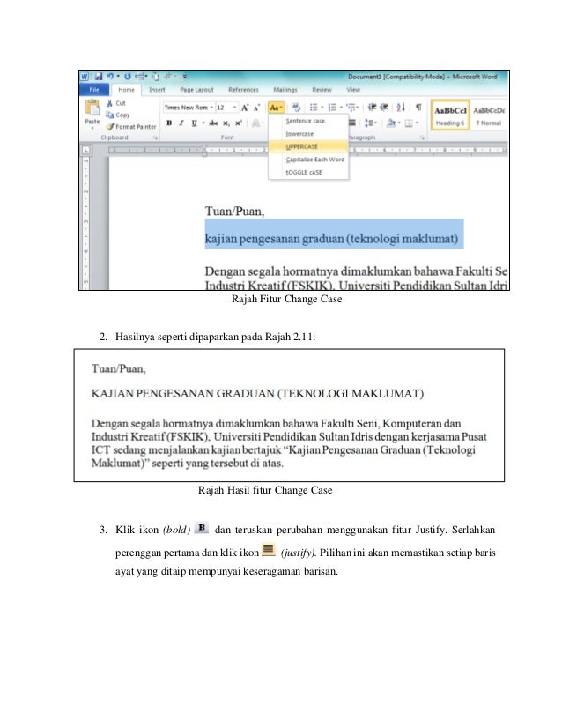Toggle Bold formatting in Font group
This screenshot has width=562, height=728.
click(x=169, y=123)
